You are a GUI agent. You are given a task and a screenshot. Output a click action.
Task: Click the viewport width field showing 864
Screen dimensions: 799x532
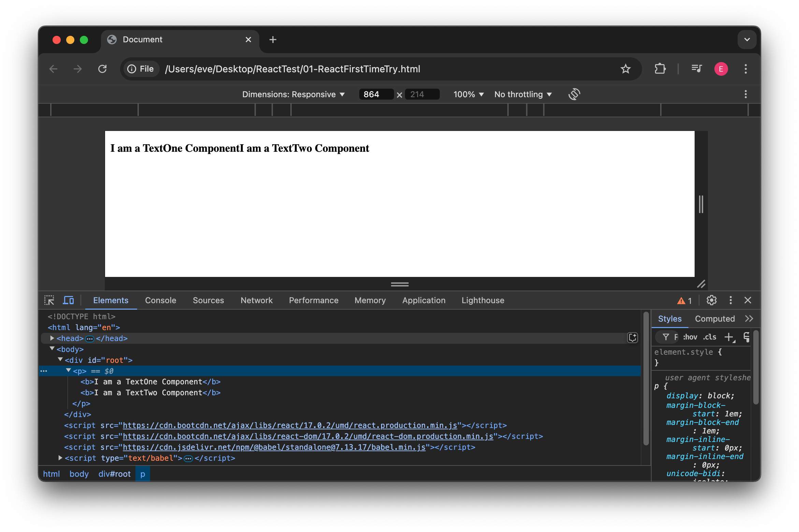coord(376,94)
